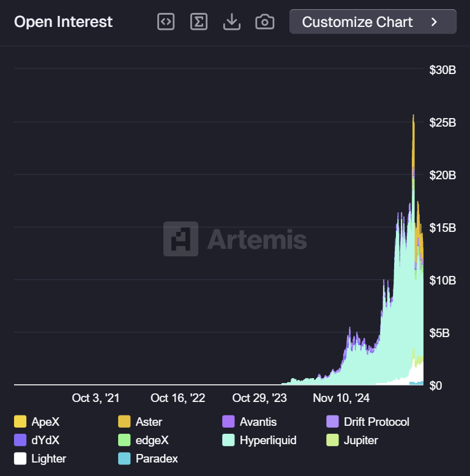
Task: Click the embed code icon
Action: pos(166,22)
